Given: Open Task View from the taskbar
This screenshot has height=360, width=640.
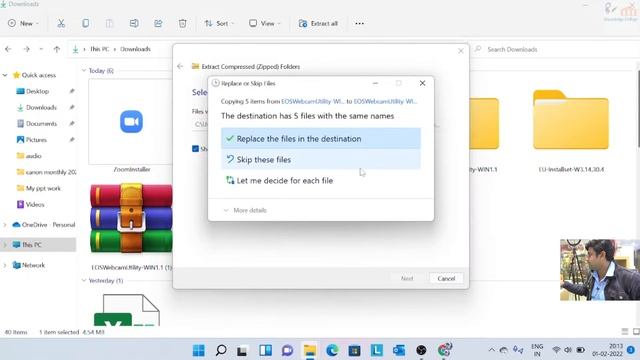Looking at the screenshot, I should 242,350.
